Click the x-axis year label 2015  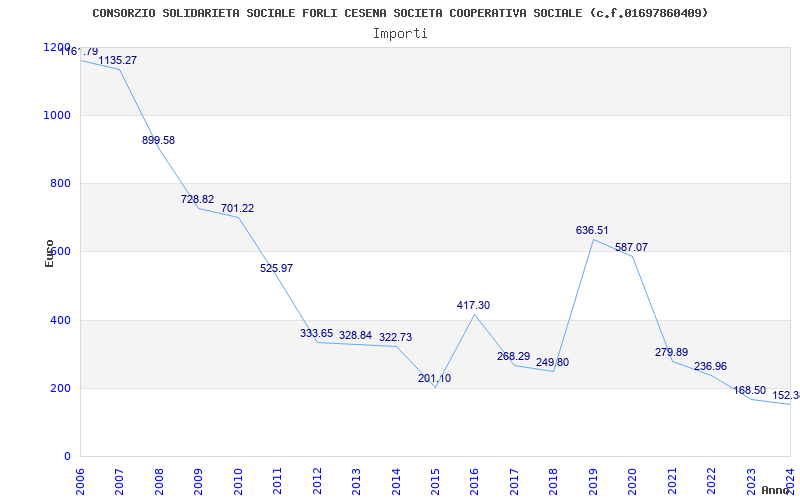[436, 481]
